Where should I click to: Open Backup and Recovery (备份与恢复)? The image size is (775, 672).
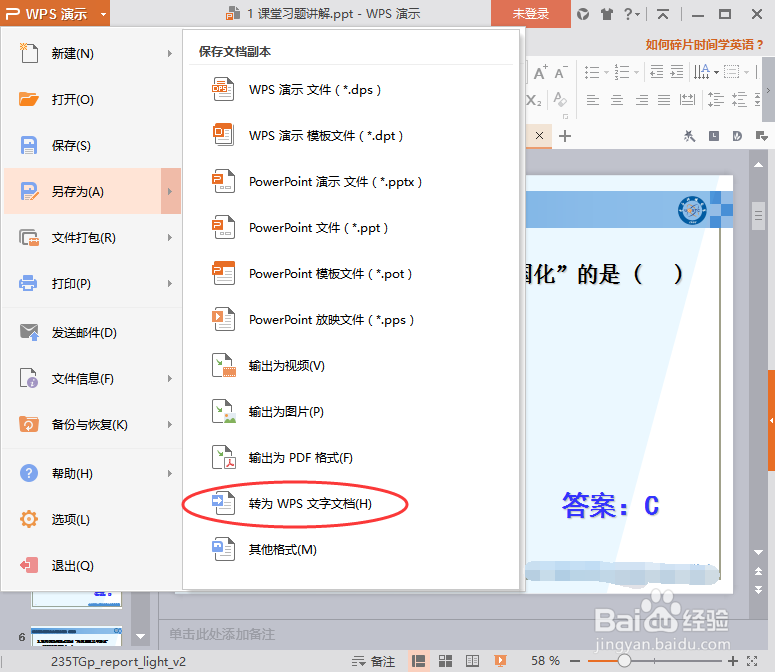click(92, 424)
